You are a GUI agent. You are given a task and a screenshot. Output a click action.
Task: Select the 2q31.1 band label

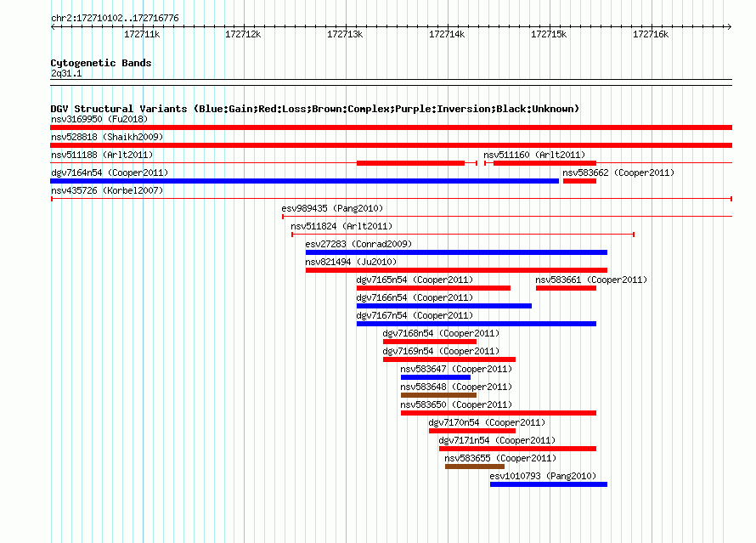tap(66, 73)
